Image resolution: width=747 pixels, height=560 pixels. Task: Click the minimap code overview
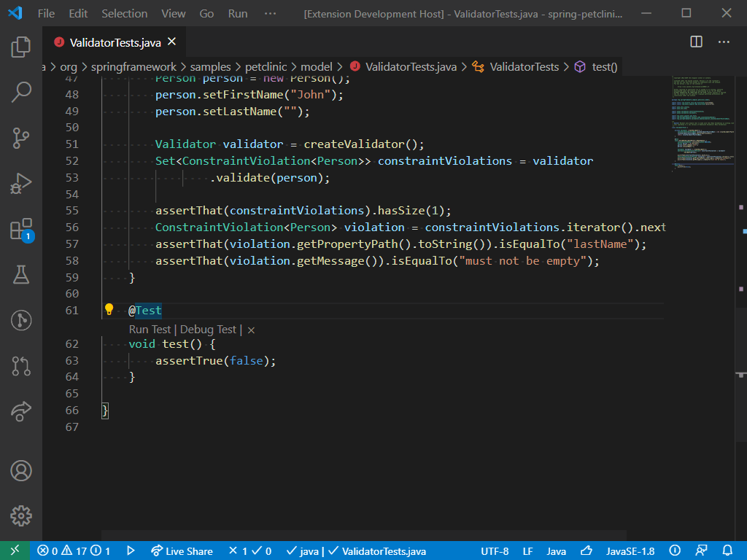(703, 124)
